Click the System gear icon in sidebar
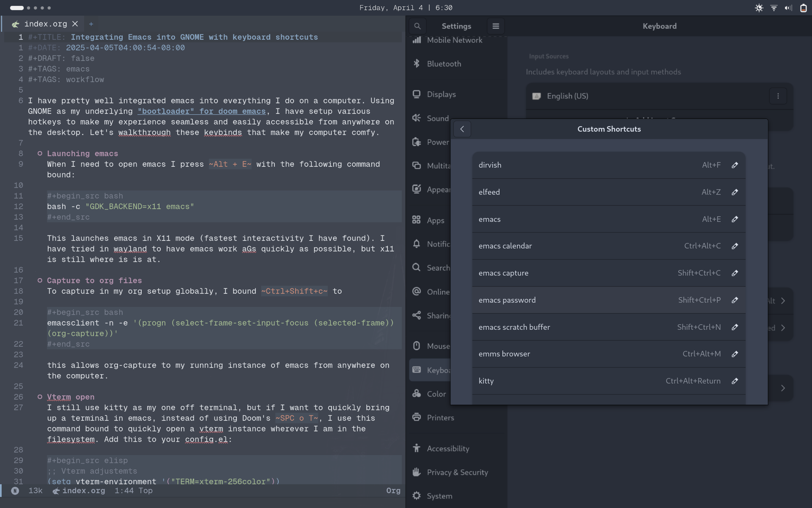The width and height of the screenshot is (812, 508). pos(417,496)
